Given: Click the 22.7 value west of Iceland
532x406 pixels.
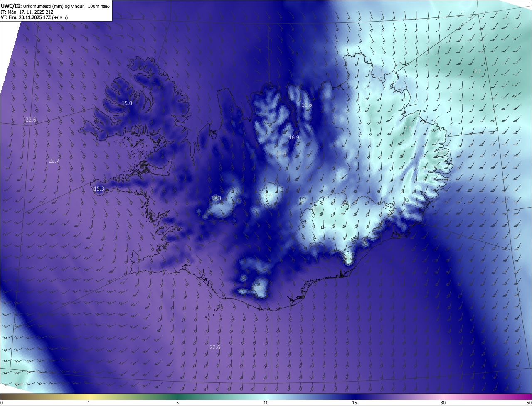Looking at the screenshot, I should (54, 161).
